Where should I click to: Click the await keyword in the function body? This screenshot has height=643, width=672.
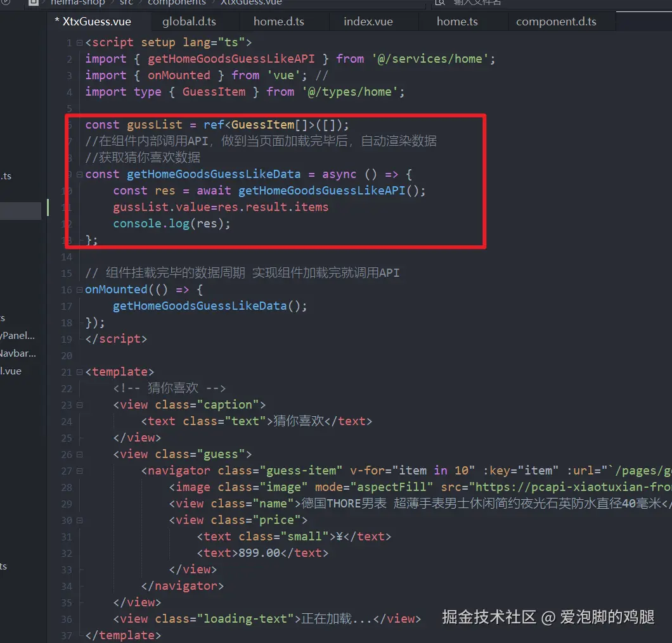click(214, 191)
